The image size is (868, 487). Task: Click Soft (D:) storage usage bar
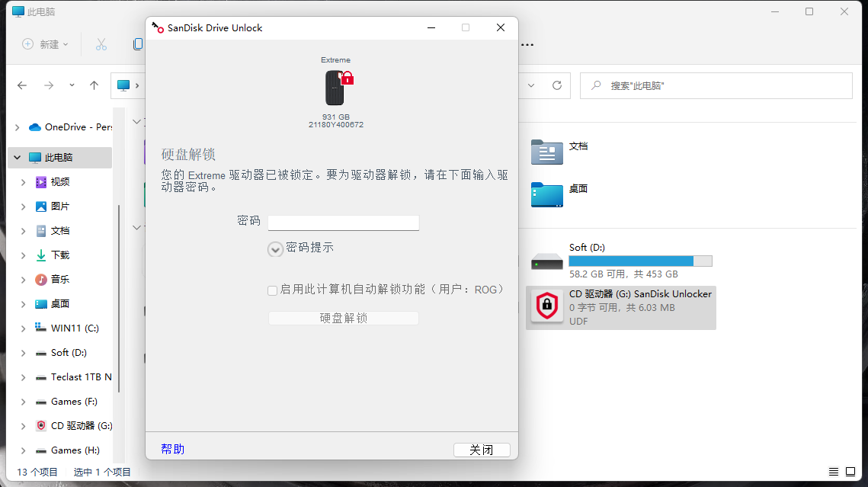click(640, 261)
